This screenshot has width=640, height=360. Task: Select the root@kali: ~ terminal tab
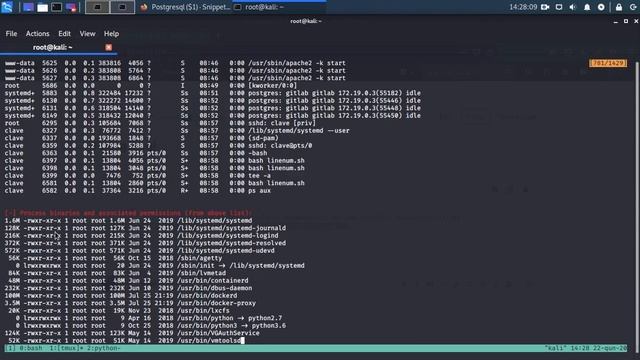tap(53, 47)
